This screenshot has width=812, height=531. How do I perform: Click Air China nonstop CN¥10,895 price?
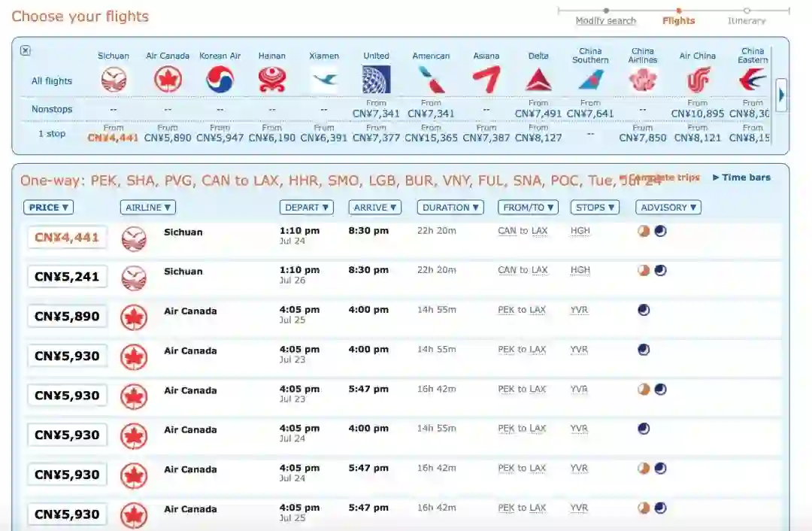click(x=698, y=114)
